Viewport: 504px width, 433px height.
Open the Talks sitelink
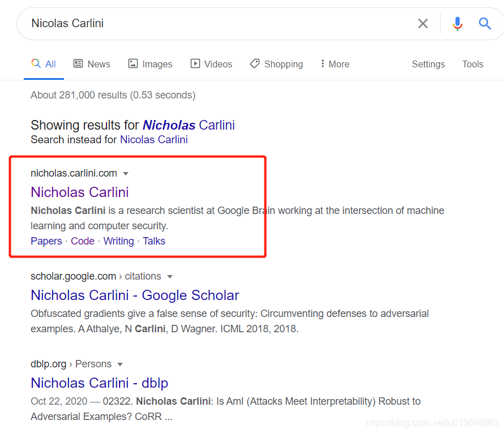[154, 241]
